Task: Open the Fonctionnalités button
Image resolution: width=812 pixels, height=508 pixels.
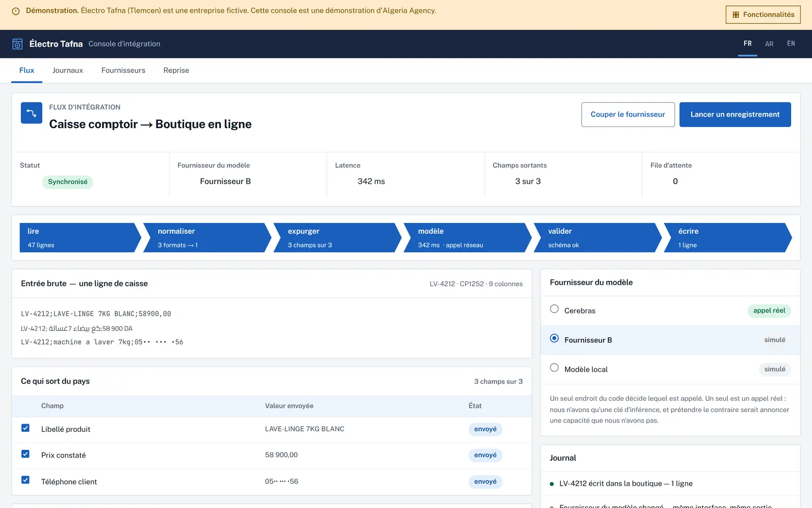Action: (763, 15)
